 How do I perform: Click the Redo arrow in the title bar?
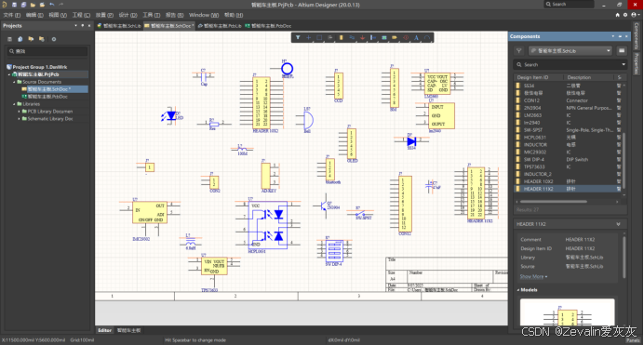[x=61, y=5]
